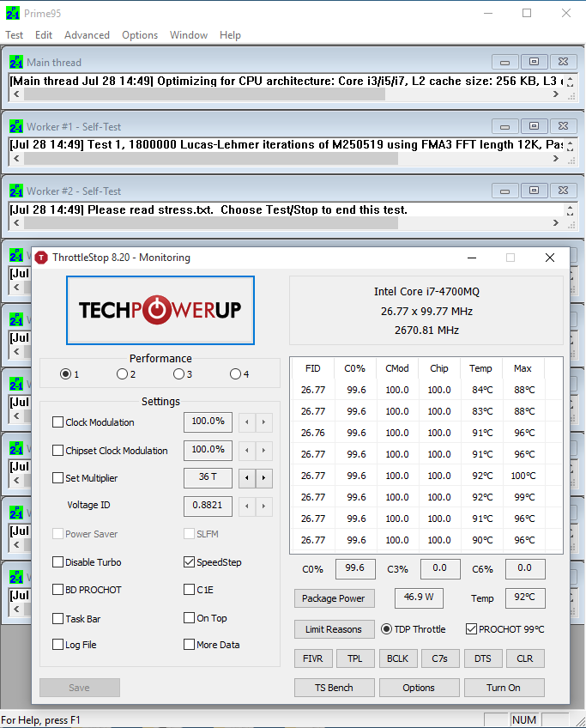Increase the Set Multiplier value arrow
586x728 pixels.
[263, 477]
